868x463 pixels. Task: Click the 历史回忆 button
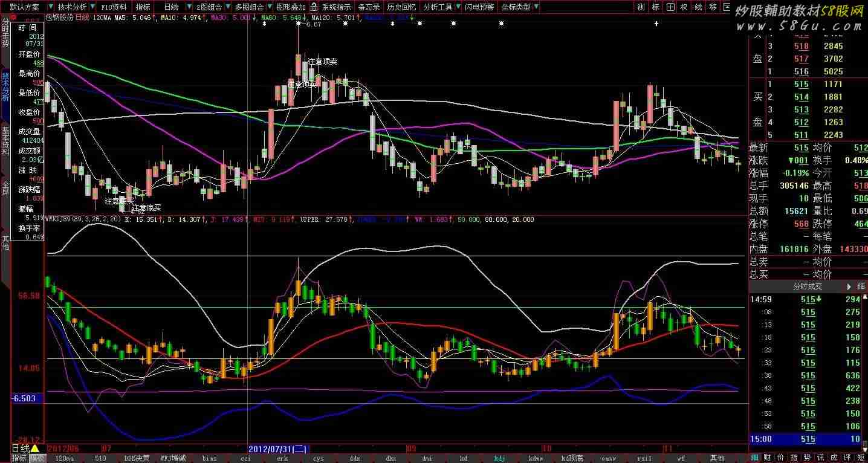[x=401, y=7]
